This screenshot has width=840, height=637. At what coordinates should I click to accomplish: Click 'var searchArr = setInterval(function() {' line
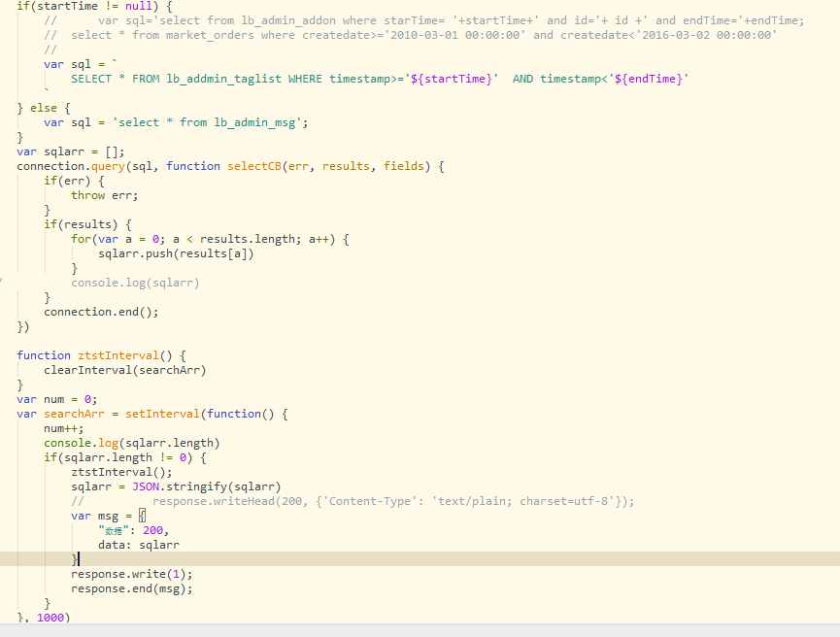click(152, 414)
